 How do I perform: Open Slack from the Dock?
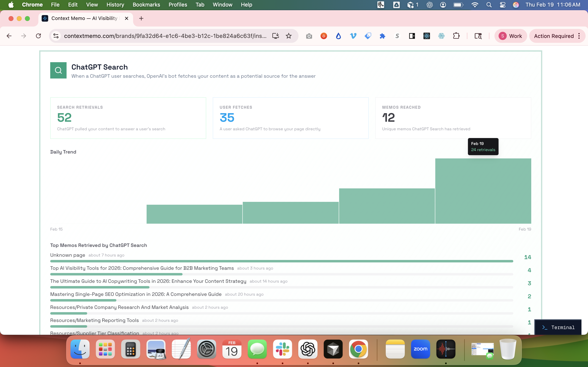(283, 349)
